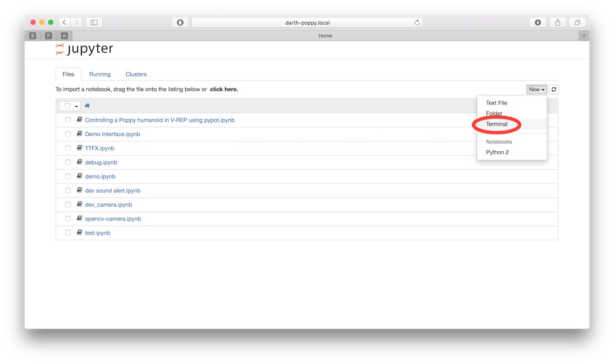
Task: Open demo.ipynb notebook
Action: (100, 177)
